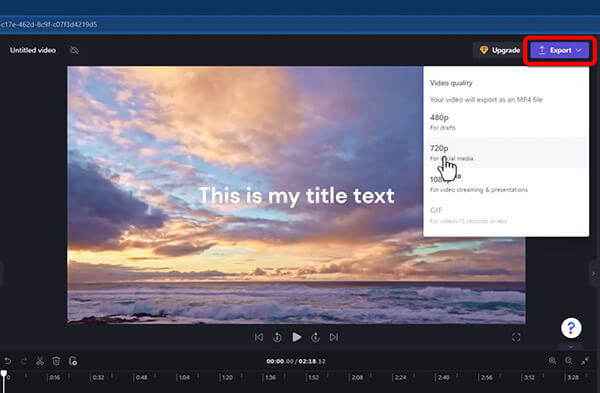The width and height of the screenshot is (600, 393).
Task: Zoom in on the timeline
Action: pos(553,360)
